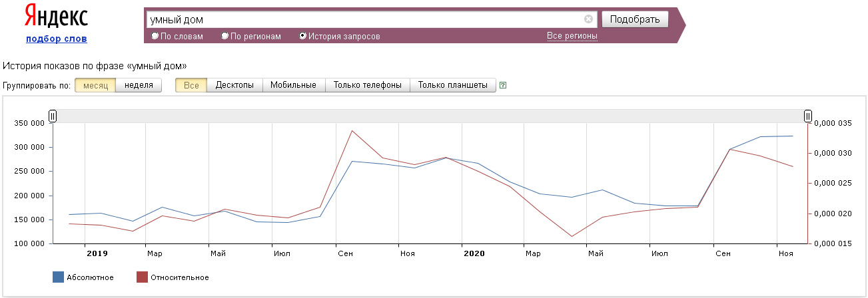Image resolution: width=868 pixels, height=298 pixels.
Task: Click the green help question mark icon
Action: click(503, 85)
